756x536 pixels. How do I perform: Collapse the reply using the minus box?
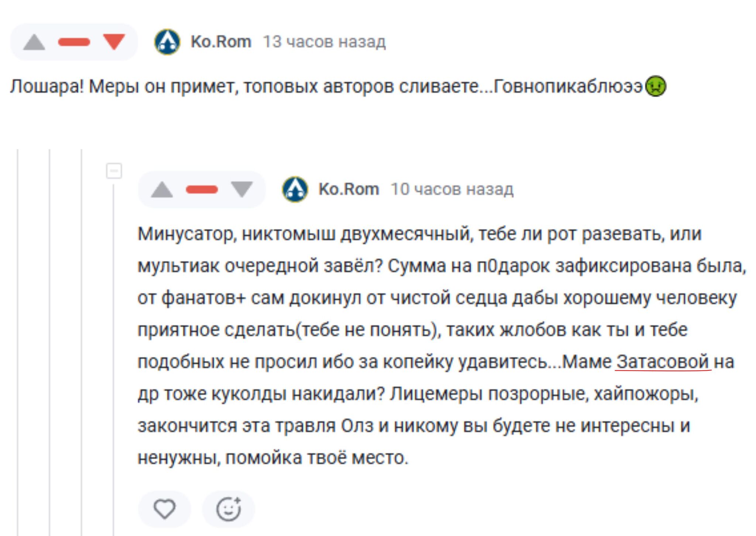(x=114, y=171)
